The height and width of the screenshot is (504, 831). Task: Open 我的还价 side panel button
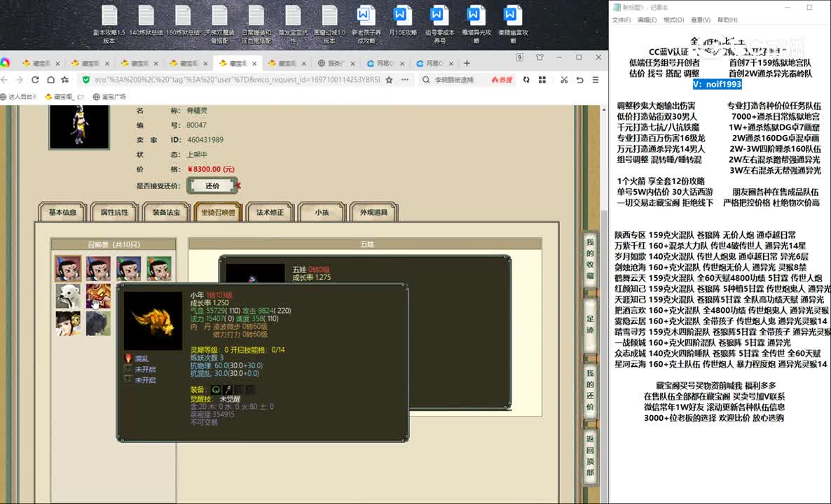590,390
